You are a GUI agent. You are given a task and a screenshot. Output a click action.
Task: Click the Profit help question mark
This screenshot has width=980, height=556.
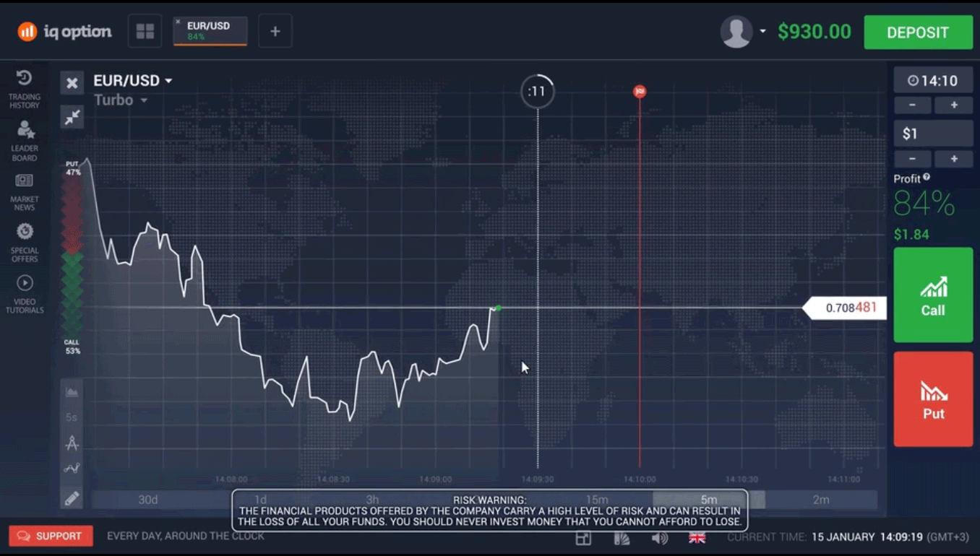coord(927,178)
